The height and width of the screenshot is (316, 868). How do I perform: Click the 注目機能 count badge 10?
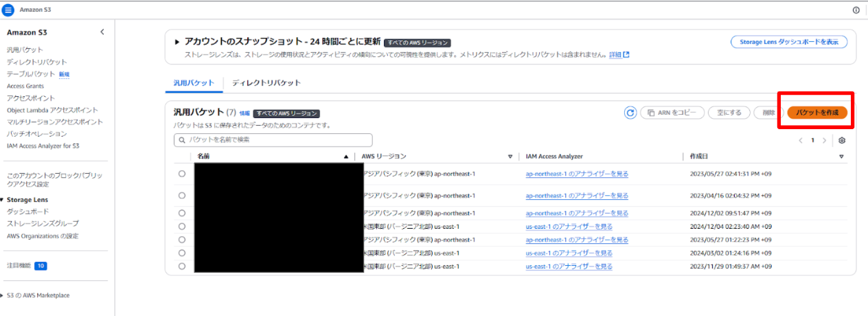click(41, 265)
